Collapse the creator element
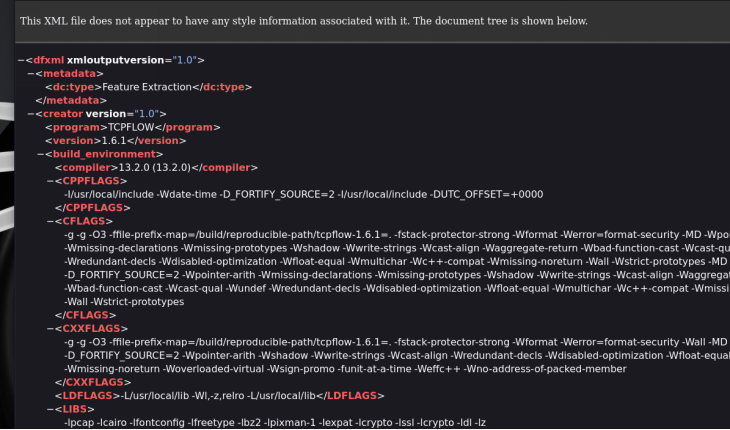This screenshot has height=430, width=730. (31, 114)
